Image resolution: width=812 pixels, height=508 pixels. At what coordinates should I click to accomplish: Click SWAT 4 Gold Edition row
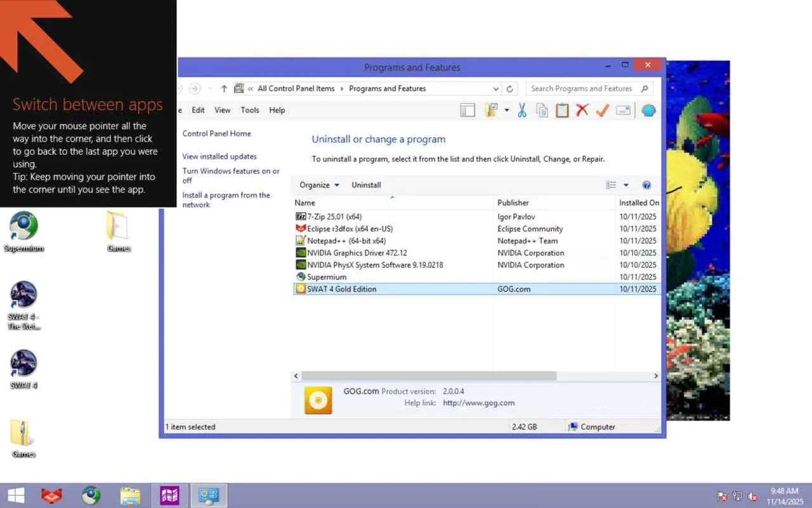pos(476,290)
